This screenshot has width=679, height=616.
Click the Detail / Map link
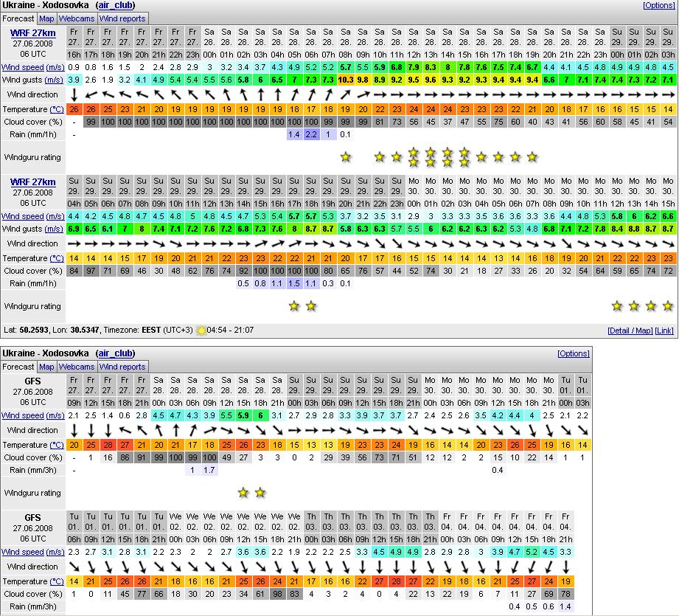pos(630,331)
